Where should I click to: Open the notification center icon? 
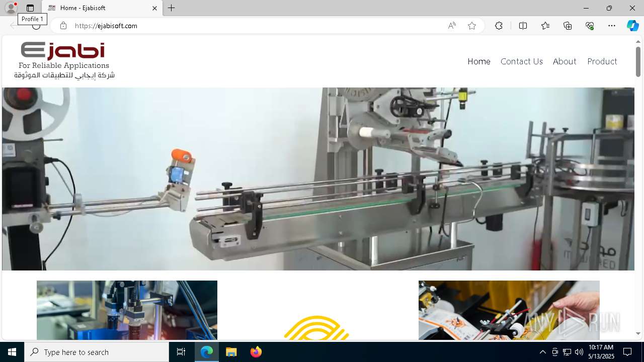627,352
